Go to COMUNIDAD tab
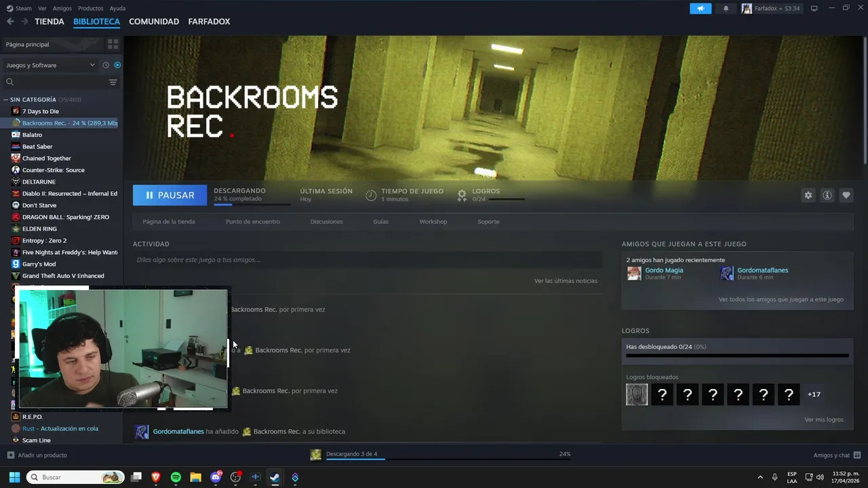868x488 pixels. tap(154, 22)
